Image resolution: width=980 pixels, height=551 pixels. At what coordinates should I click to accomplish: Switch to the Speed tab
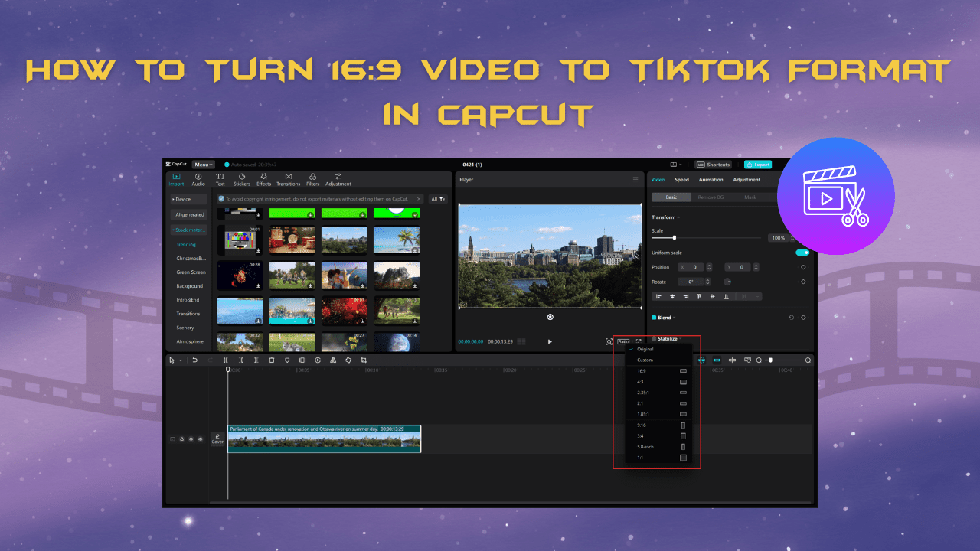[x=681, y=180]
